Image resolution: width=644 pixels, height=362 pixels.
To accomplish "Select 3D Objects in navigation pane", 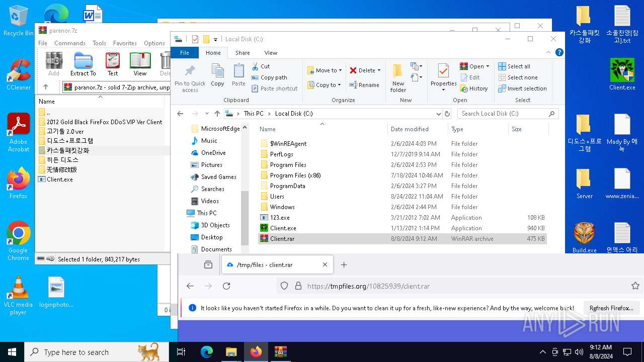I will tap(215, 225).
